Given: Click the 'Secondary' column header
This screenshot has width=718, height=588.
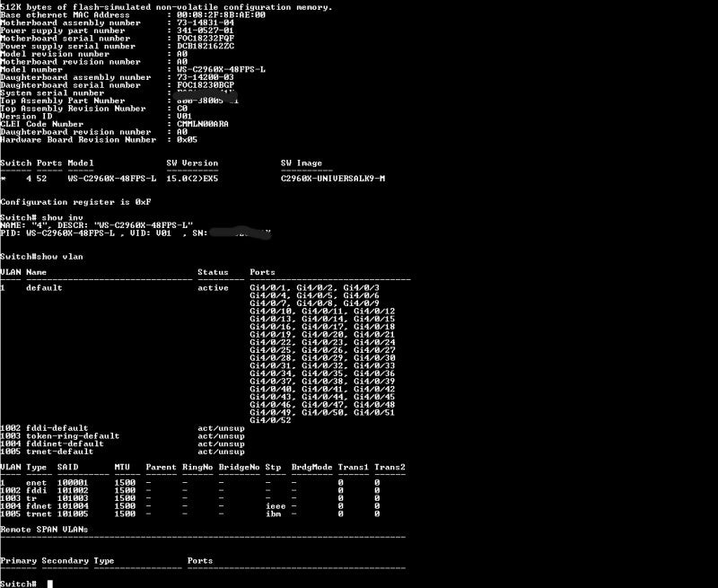Looking at the screenshot, I should click(65, 560).
